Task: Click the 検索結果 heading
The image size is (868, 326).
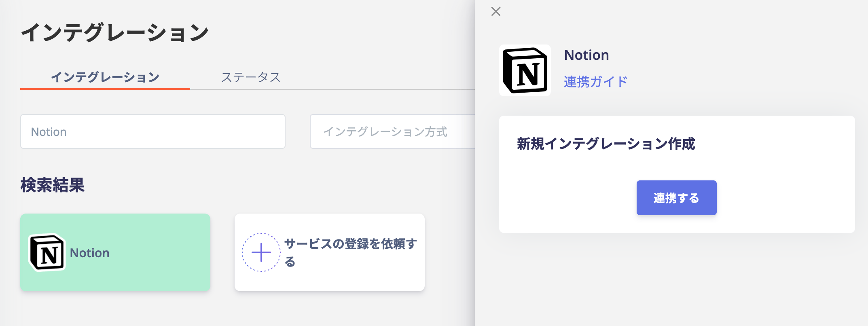Action: 53,185
